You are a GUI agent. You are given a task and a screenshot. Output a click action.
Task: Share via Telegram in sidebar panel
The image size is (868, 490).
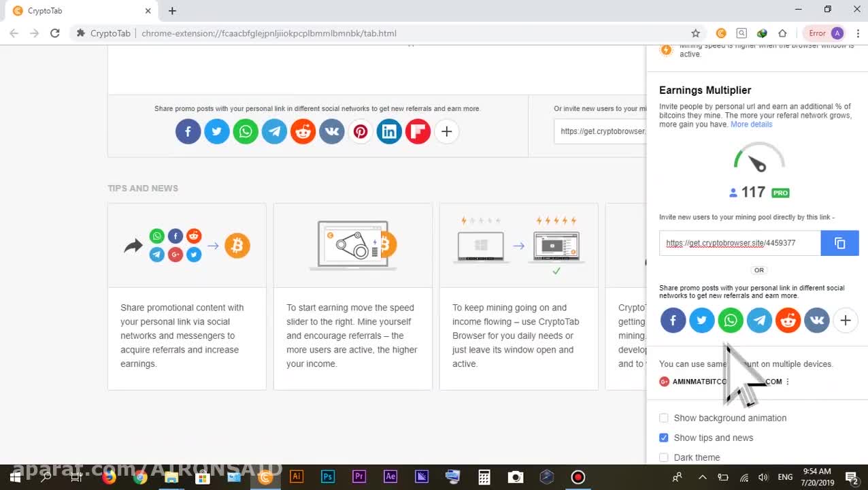759,320
